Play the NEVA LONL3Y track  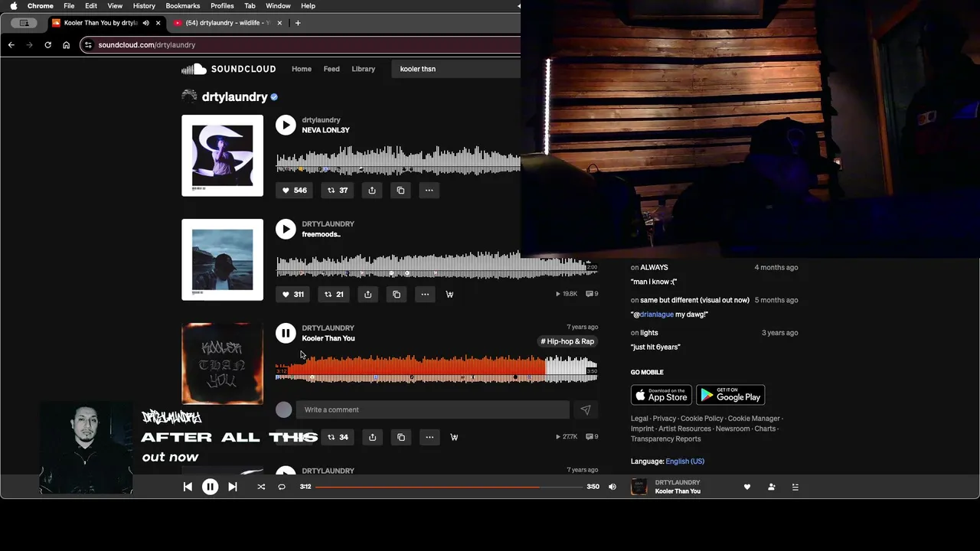tap(286, 125)
